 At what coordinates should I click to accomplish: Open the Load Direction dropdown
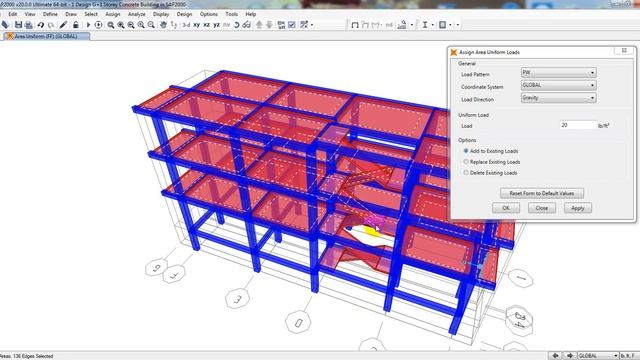click(x=558, y=98)
